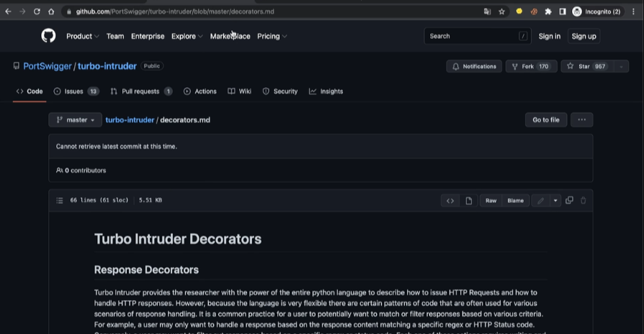Image resolution: width=644 pixels, height=334 pixels.
Task: Open the Insights tab
Action: 326,91
